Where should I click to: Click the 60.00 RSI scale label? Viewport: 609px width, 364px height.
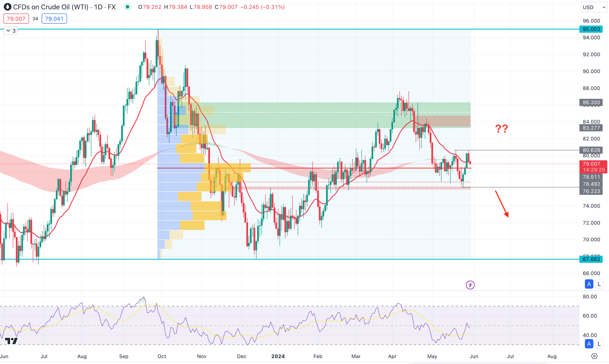coord(590,316)
